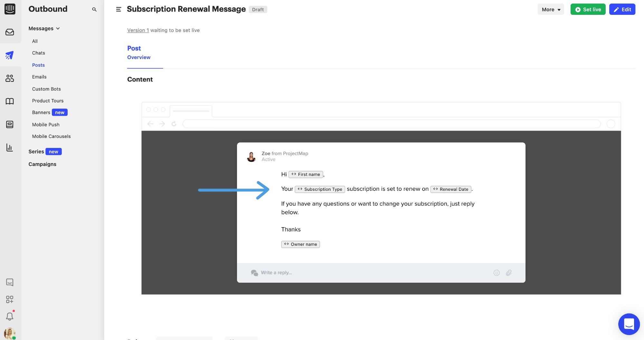Go to Posts in sidebar
644x340 pixels.
pyautogui.click(x=38, y=65)
